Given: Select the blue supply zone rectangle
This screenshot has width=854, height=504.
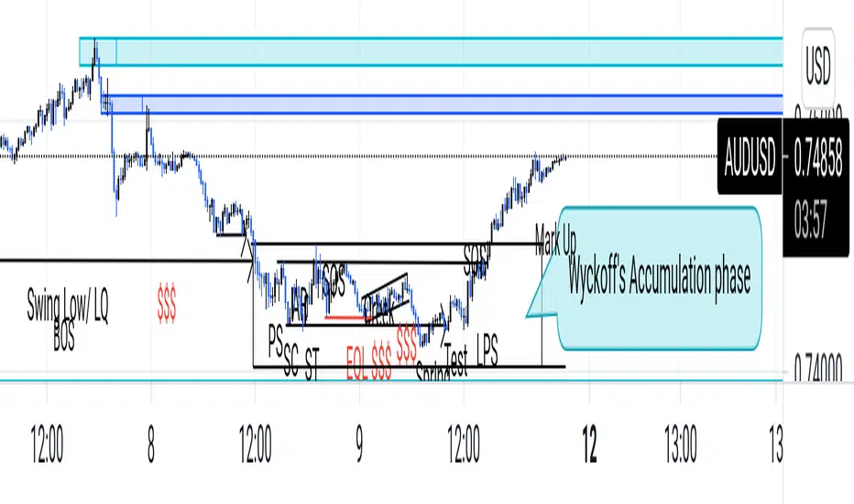Looking at the screenshot, I should pos(442,104).
